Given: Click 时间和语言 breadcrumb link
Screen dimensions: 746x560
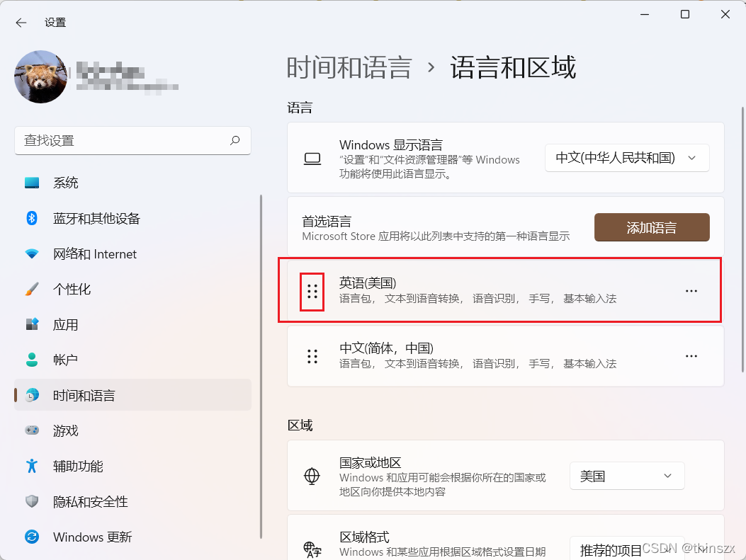Looking at the screenshot, I should point(349,67).
